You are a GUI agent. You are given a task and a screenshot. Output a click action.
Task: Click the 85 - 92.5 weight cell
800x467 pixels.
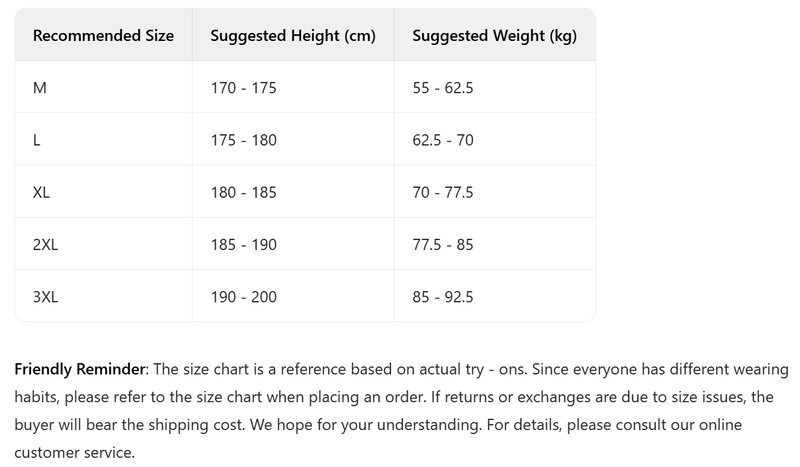point(442,296)
